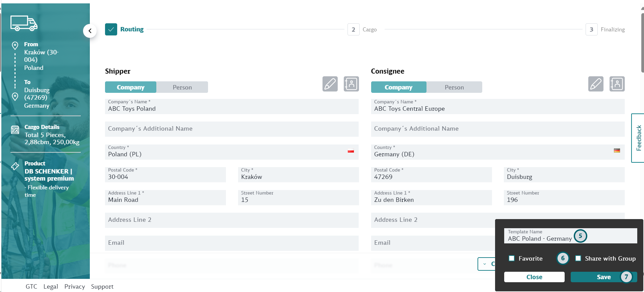
Task: Click the Cargo Details sidebar icon
Action: point(15,130)
